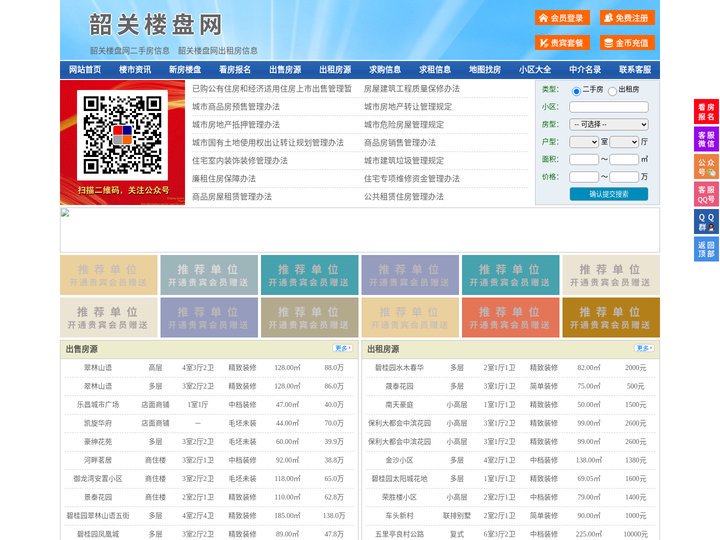Open the 联系客服 nav item
This screenshot has width=720, height=540.
click(635, 70)
